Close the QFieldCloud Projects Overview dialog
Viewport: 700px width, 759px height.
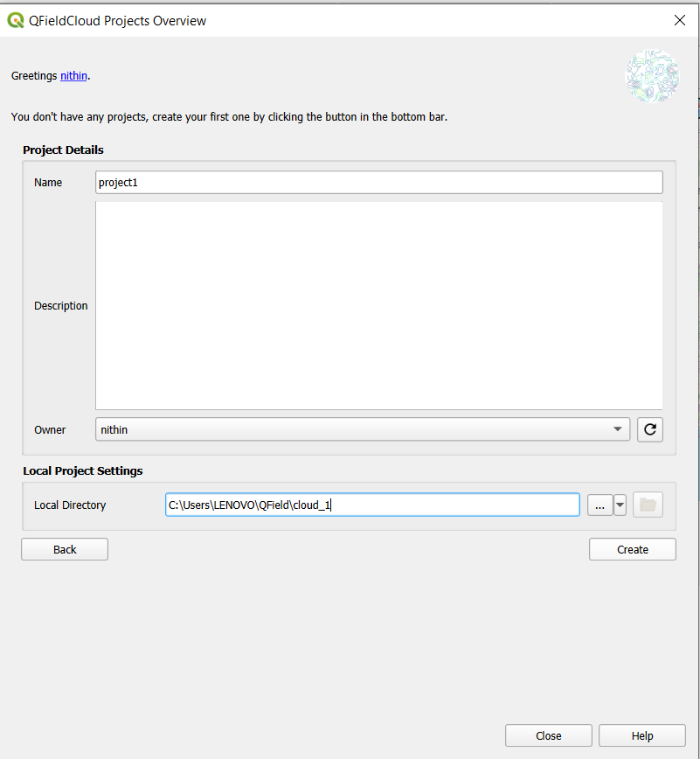(680, 20)
